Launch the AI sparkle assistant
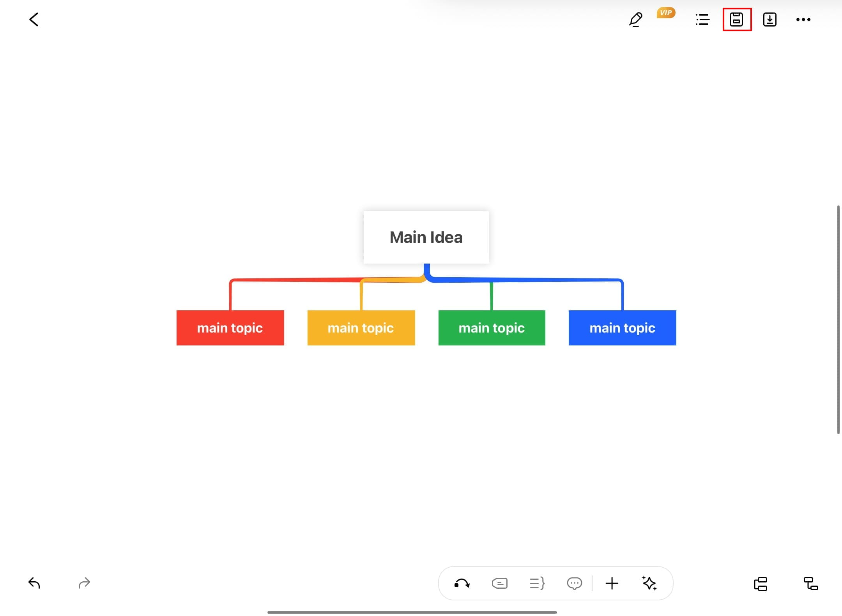The width and height of the screenshot is (842, 616). (x=649, y=583)
